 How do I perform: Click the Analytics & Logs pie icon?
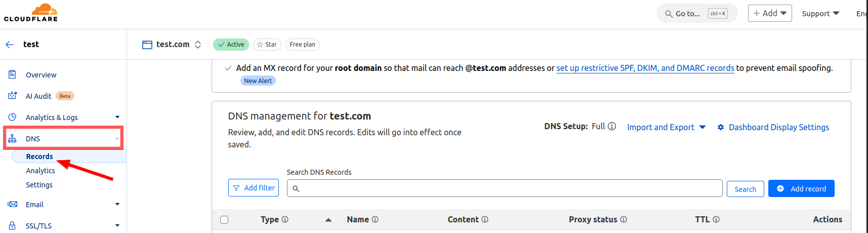point(12,117)
